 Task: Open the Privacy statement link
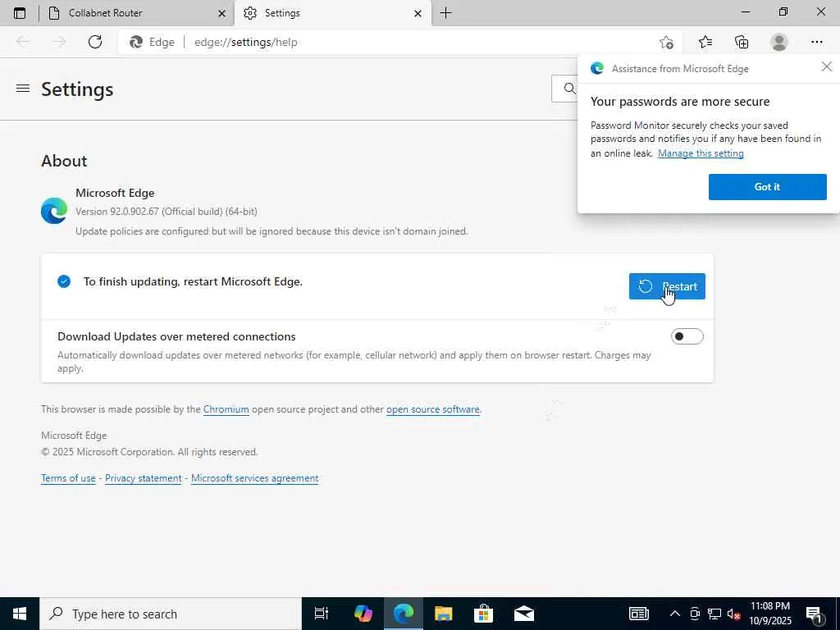point(143,478)
